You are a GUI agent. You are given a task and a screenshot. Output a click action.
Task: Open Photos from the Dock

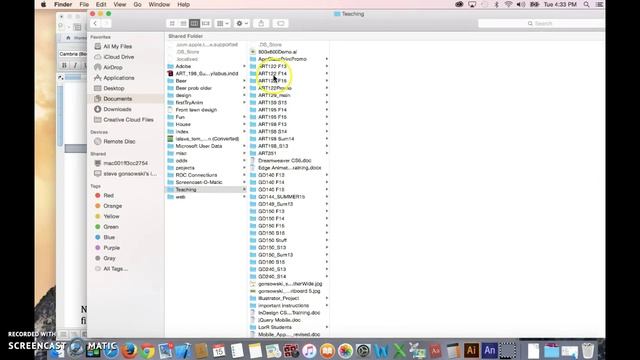tap(345, 351)
